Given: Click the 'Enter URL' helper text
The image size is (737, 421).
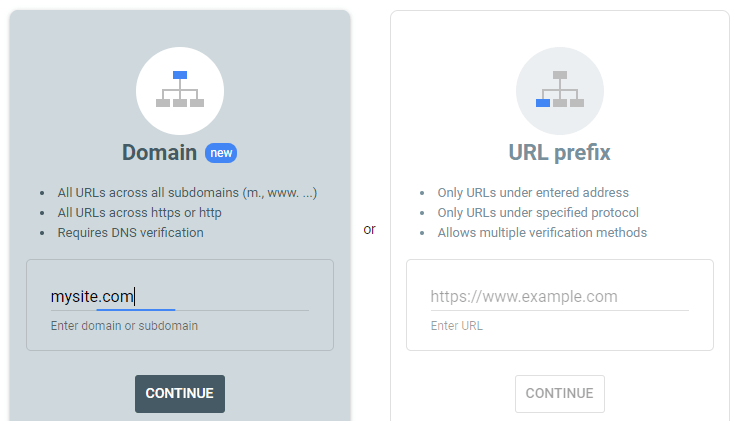Looking at the screenshot, I should click(x=456, y=326).
